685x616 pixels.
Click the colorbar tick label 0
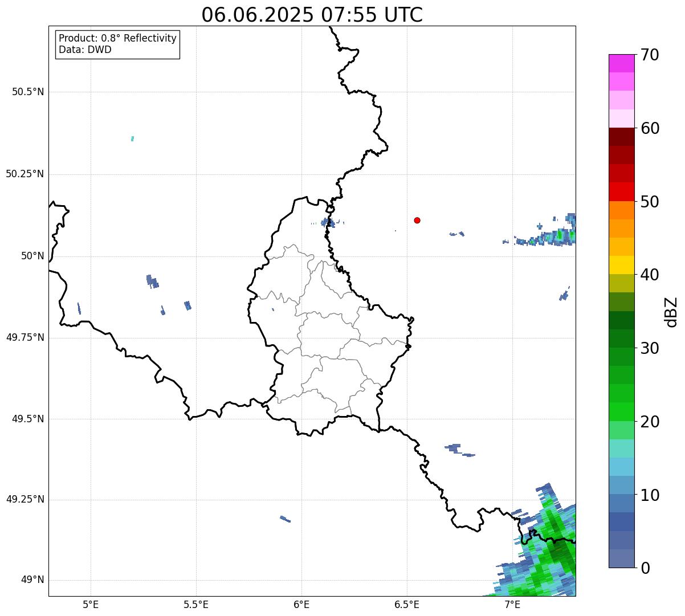click(645, 568)
